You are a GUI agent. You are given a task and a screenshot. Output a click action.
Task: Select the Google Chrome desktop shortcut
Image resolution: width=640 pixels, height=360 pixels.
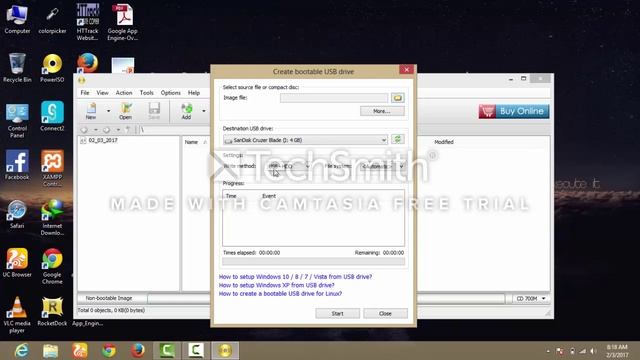[x=52, y=266]
